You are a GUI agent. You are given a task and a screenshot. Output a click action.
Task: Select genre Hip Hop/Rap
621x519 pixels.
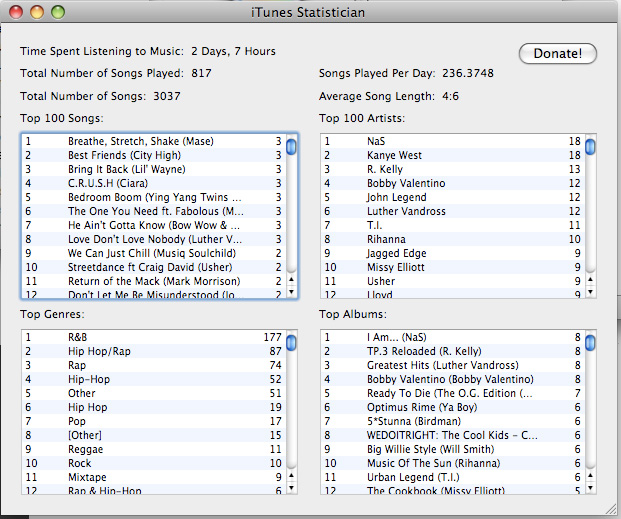[154, 351]
